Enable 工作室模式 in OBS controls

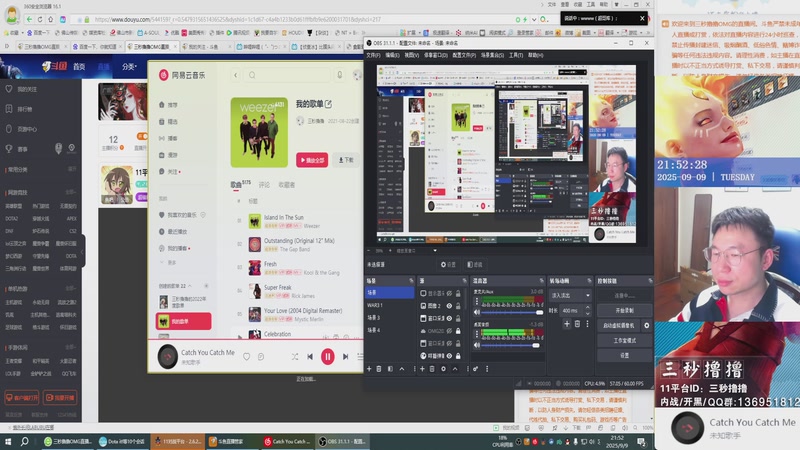tap(624, 340)
